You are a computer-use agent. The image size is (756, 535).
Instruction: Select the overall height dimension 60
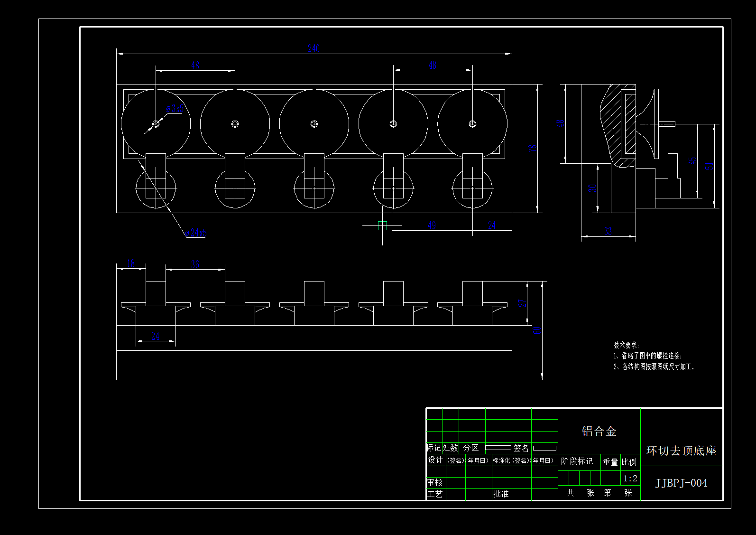[x=537, y=330]
